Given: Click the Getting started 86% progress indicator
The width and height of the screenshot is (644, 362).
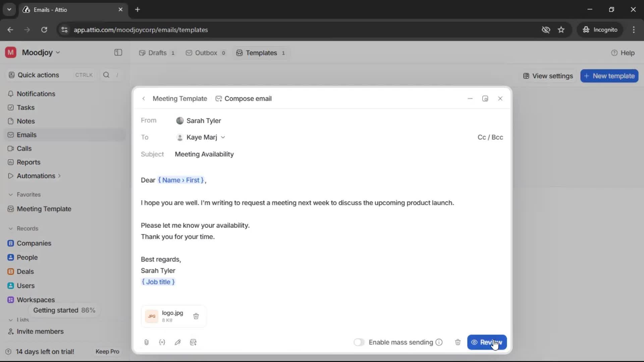Looking at the screenshot, I should pos(64,310).
